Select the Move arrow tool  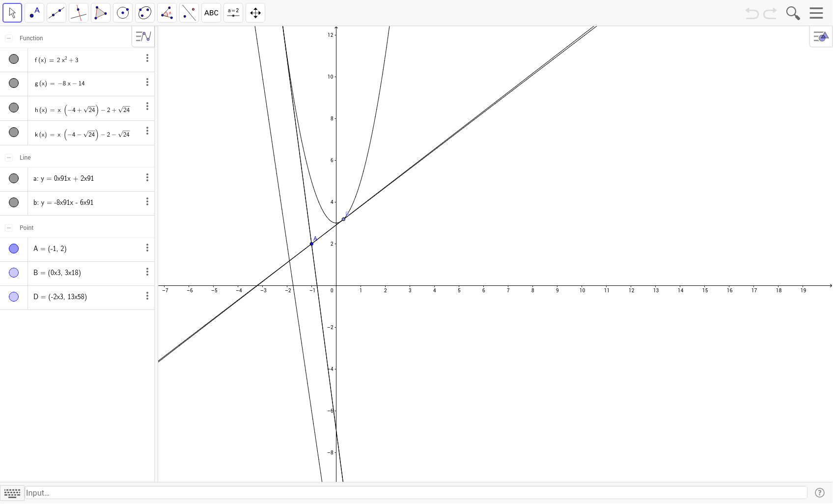click(12, 13)
